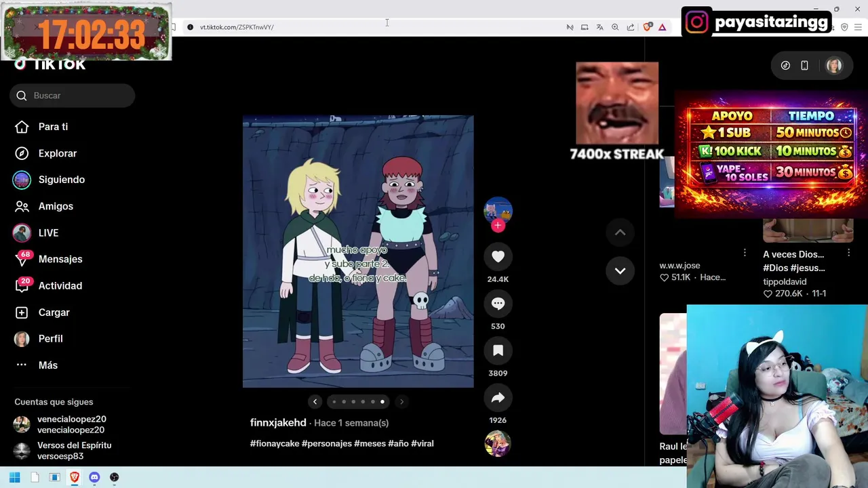Open venecialoopez20 followed account
This screenshot has width=868, height=488.
[x=71, y=424]
